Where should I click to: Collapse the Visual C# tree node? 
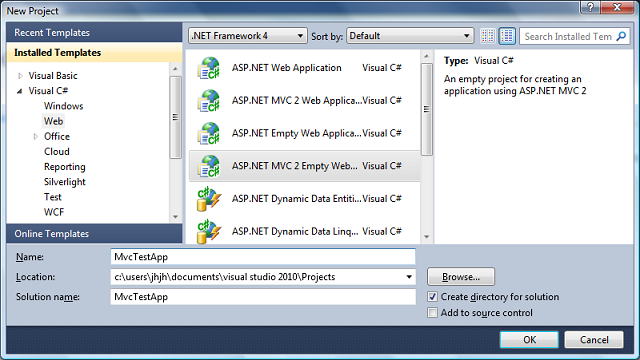tap(20, 91)
